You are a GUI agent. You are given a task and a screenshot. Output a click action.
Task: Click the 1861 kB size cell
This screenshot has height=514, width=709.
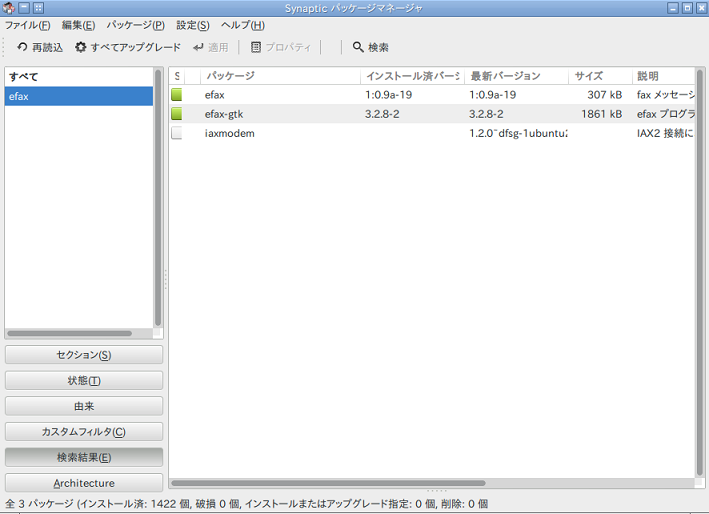pos(601,114)
